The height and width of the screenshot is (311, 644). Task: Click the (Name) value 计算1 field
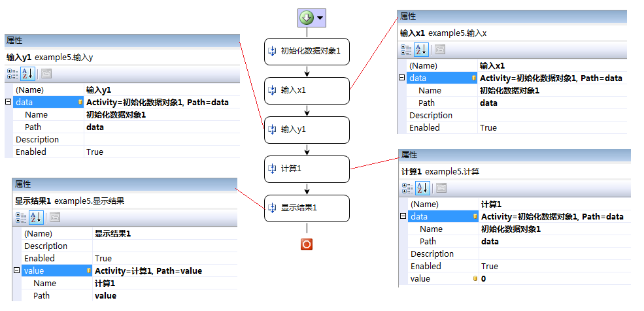point(555,205)
